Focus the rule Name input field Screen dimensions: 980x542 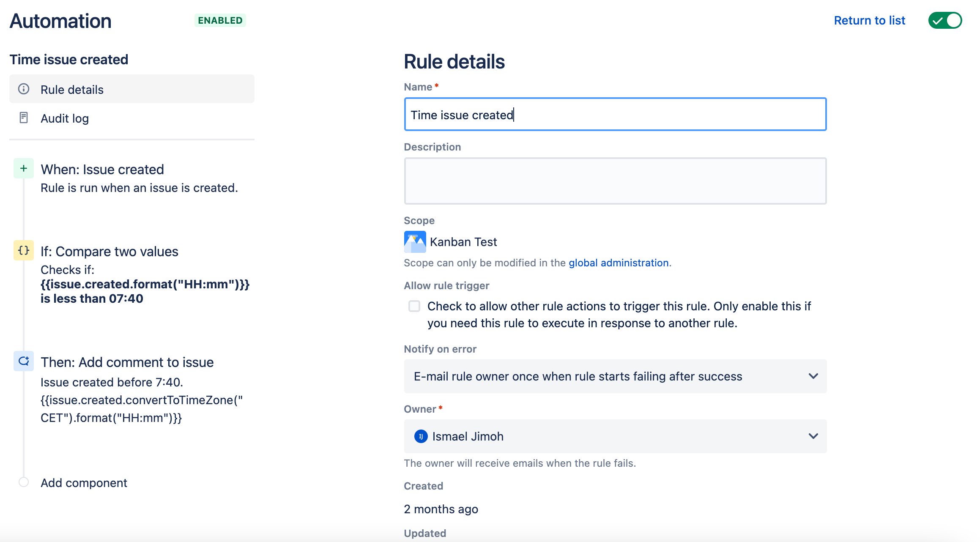pyautogui.click(x=615, y=115)
